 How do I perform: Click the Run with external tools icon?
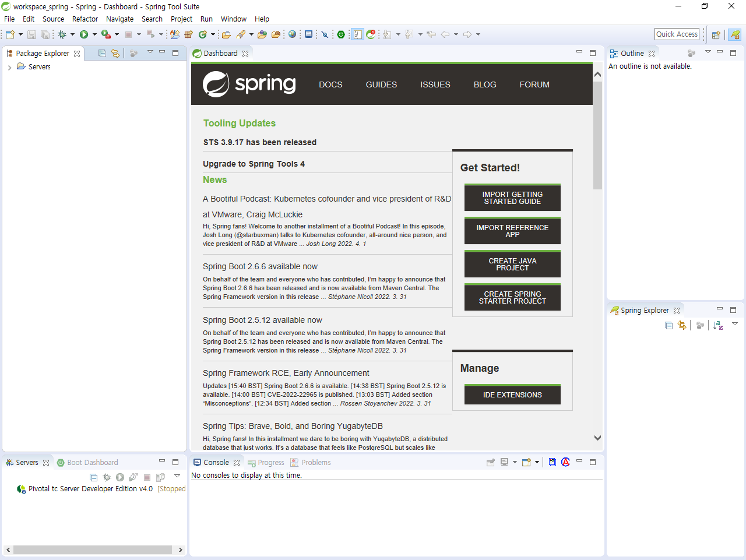pyautogui.click(x=106, y=34)
